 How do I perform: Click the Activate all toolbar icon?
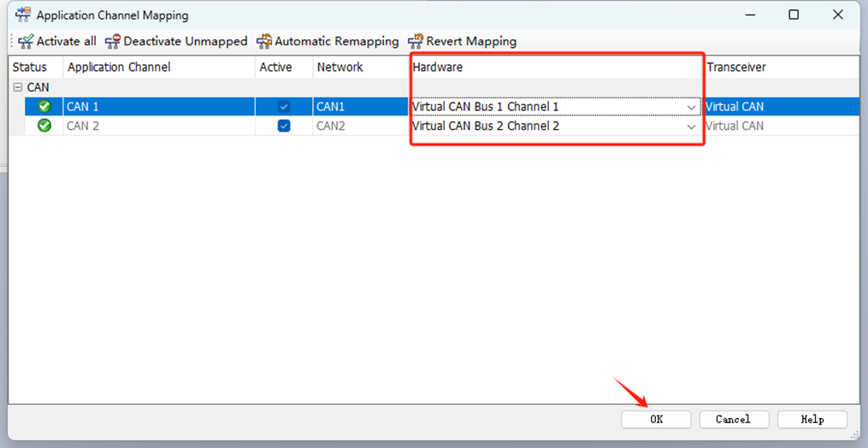coord(26,41)
